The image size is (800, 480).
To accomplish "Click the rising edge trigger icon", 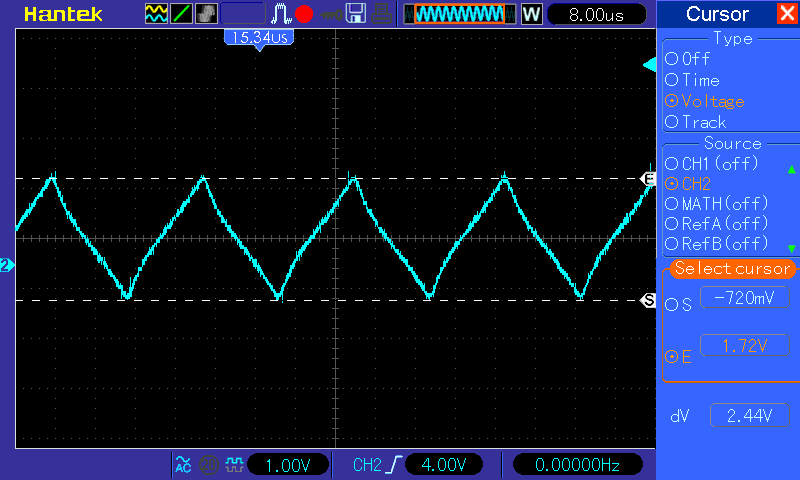I will pyautogui.click(x=393, y=464).
